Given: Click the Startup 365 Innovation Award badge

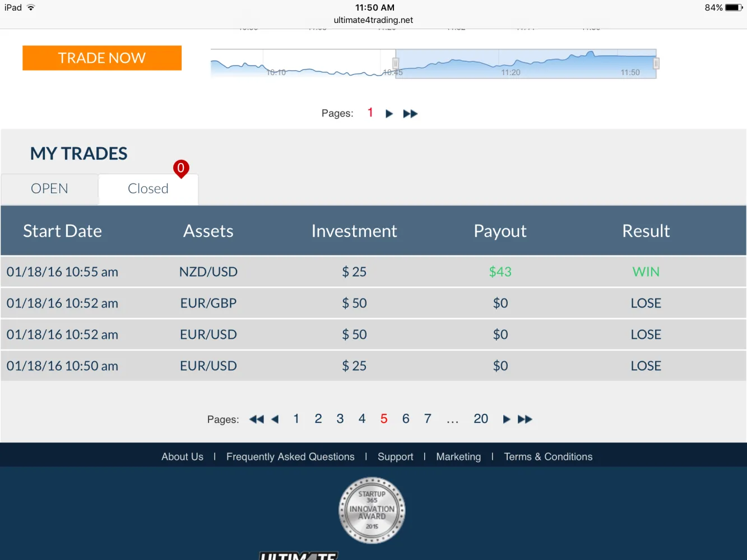Looking at the screenshot, I should [372, 510].
